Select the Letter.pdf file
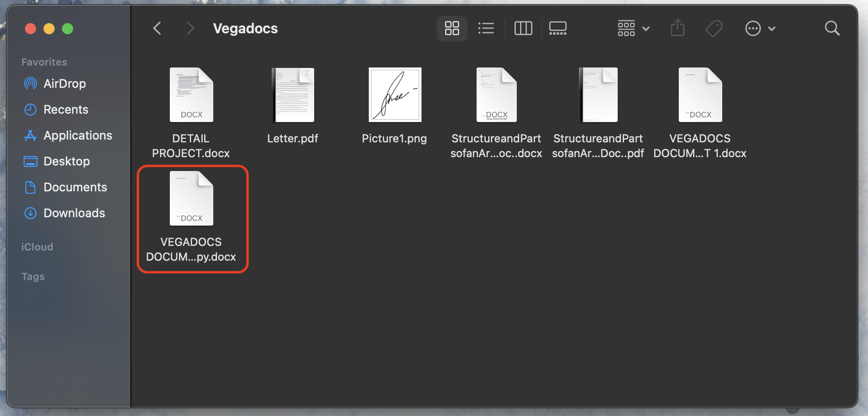Image resolution: width=868 pixels, height=416 pixels. pos(293,95)
